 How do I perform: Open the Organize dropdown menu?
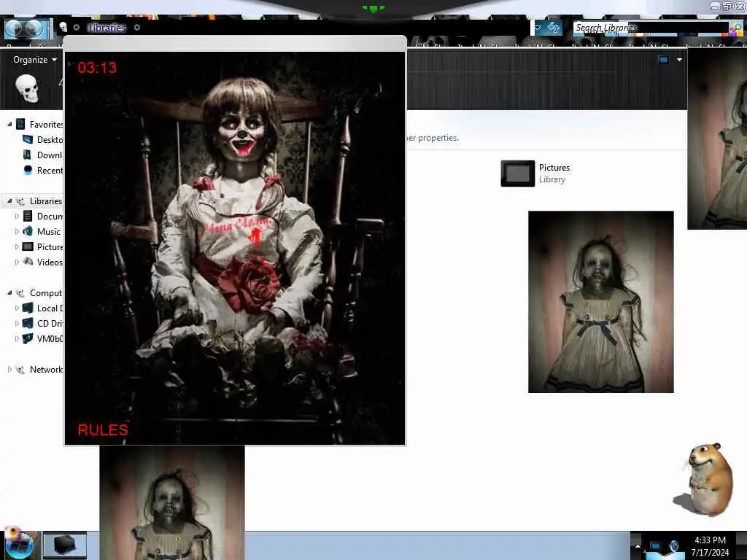tap(35, 60)
